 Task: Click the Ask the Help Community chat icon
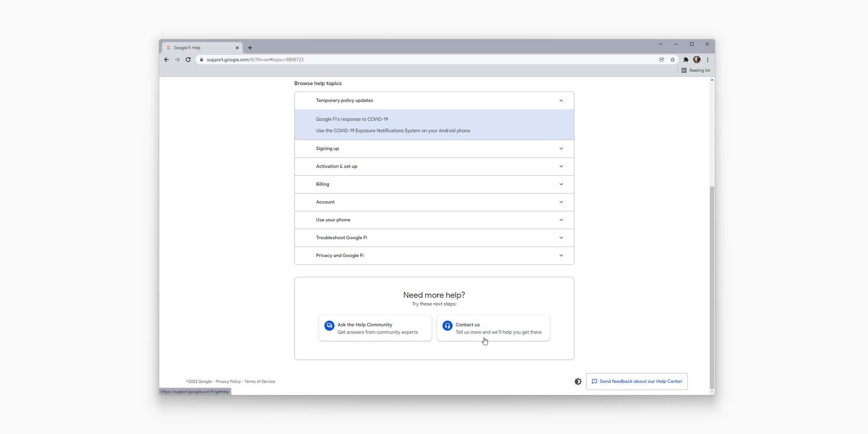[329, 325]
